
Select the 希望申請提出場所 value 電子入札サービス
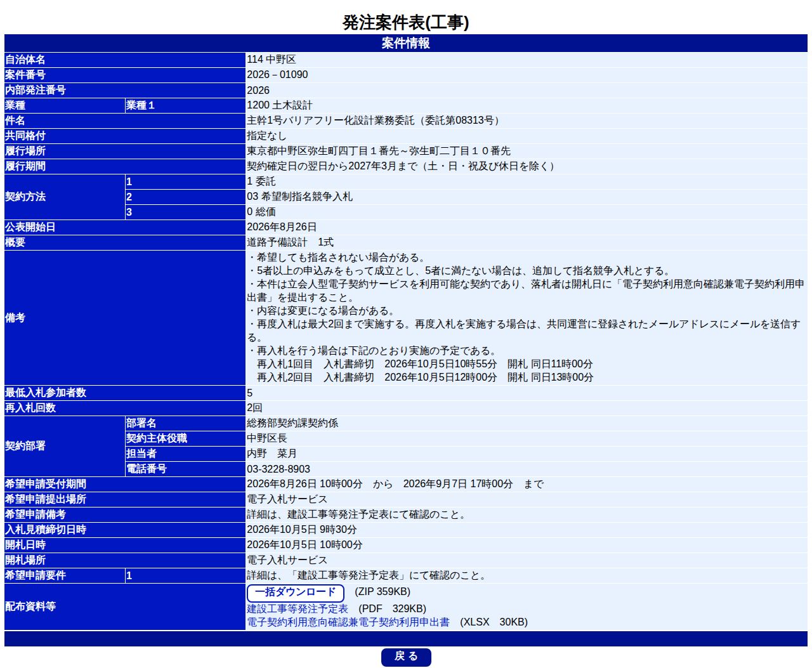[x=287, y=499]
